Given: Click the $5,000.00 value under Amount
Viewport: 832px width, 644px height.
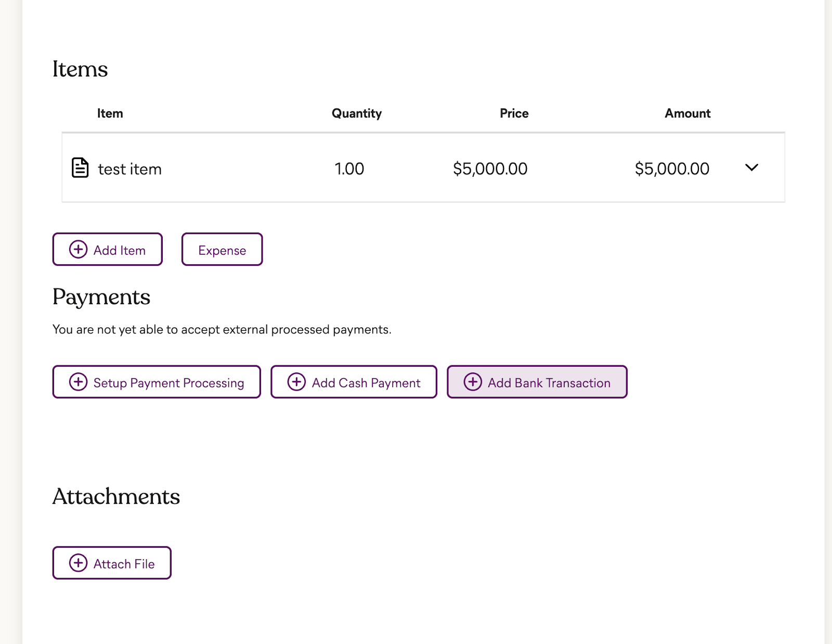Looking at the screenshot, I should [x=672, y=169].
